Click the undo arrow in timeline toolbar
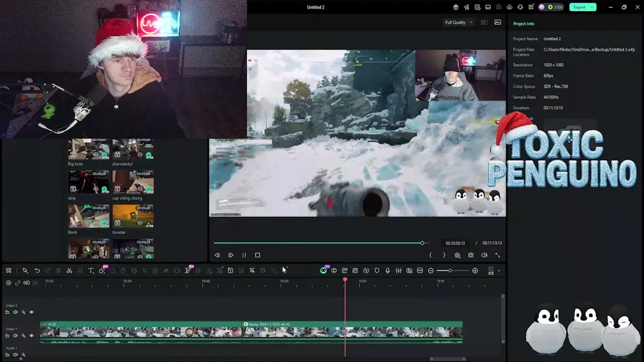This screenshot has width=644, height=362. 37,270
